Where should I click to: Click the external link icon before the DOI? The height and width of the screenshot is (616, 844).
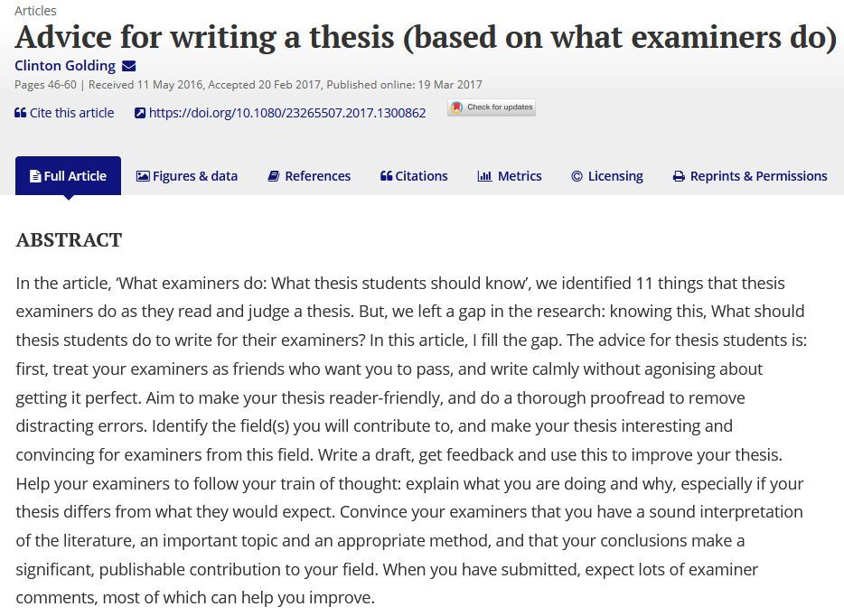(140, 113)
